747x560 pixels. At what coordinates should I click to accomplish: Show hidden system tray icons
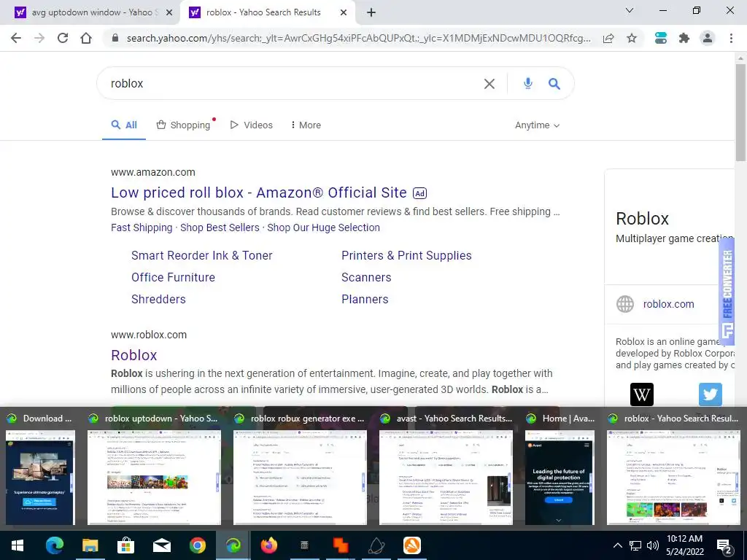[617, 545]
